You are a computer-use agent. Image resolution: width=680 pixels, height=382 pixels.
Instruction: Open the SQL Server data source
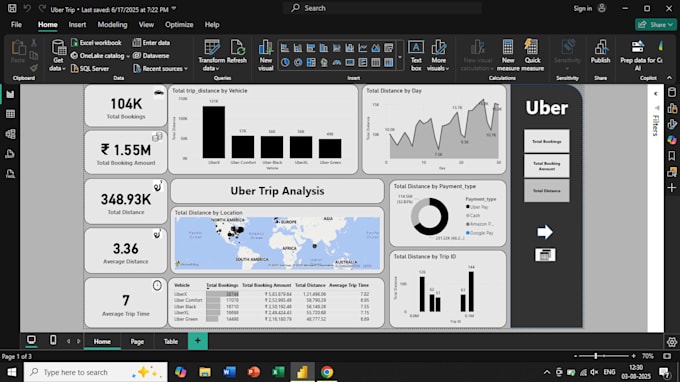[x=90, y=69]
